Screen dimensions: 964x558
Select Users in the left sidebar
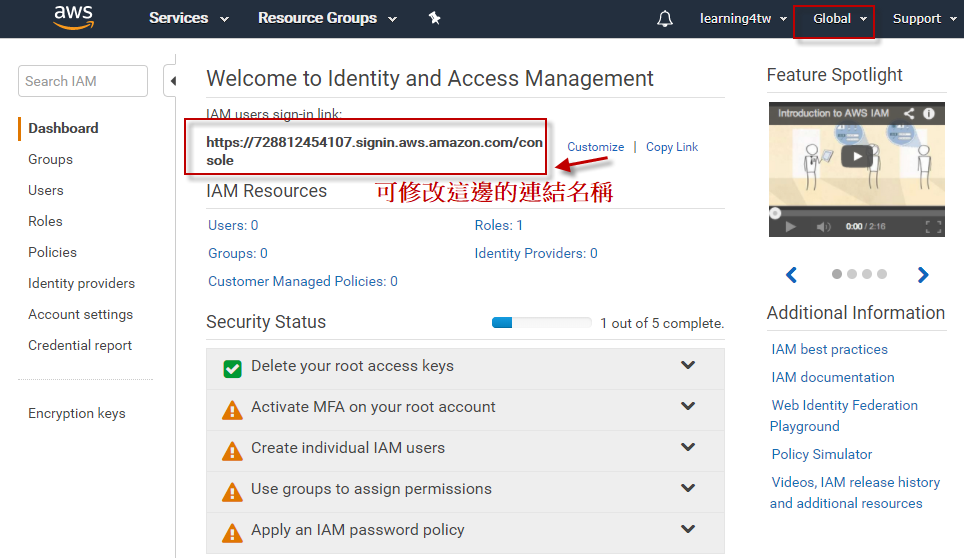pyautogui.click(x=46, y=190)
